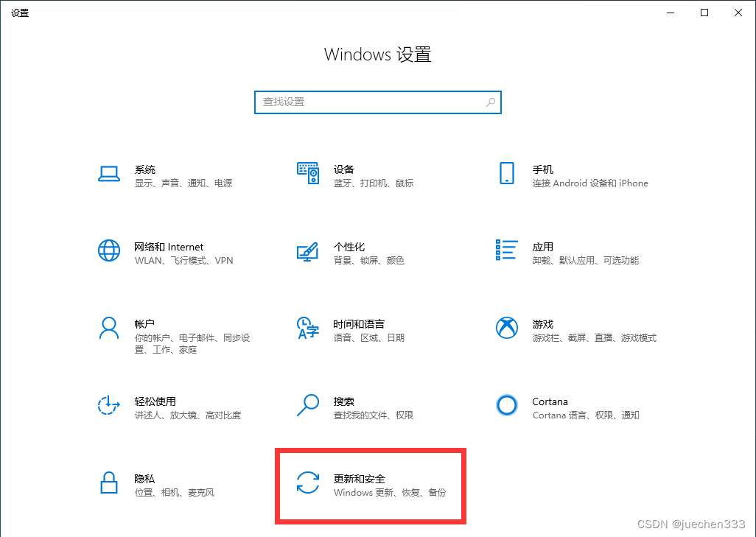The image size is (756, 537).
Task: Focus the 查找设置 search field
Action: [x=377, y=102]
